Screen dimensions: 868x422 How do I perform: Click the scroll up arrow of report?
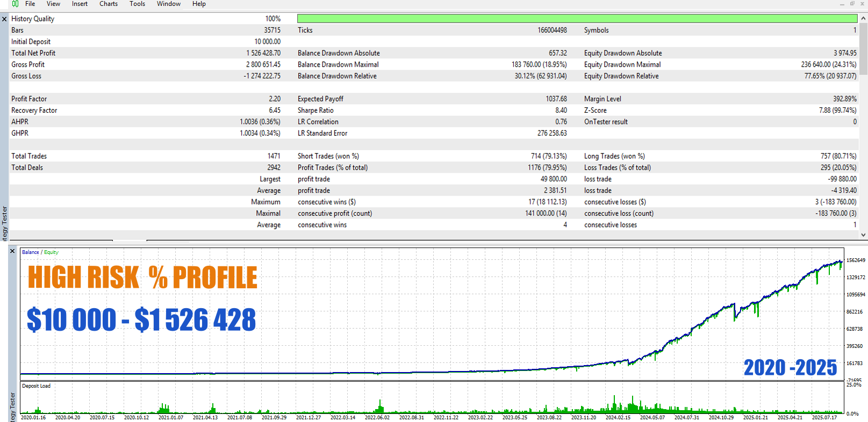point(864,18)
